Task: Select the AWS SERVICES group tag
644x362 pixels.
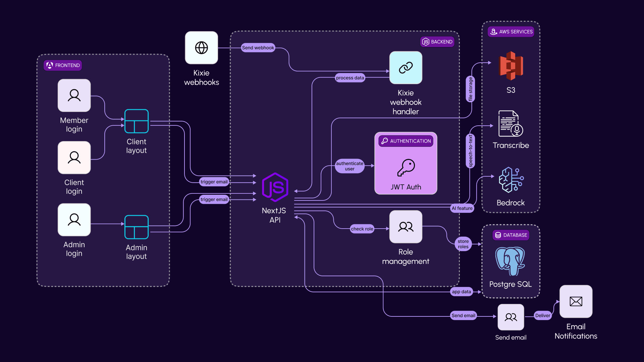Action: (x=511, y=32)
